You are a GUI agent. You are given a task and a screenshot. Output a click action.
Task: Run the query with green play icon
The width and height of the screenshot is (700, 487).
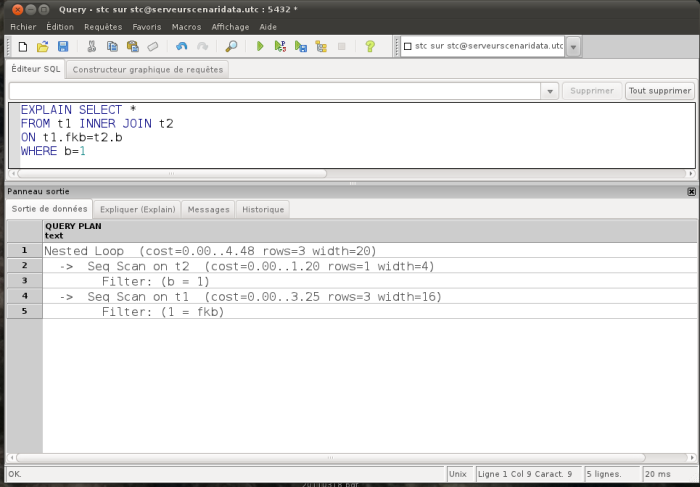pyautogui.click(x=260, y=46)
